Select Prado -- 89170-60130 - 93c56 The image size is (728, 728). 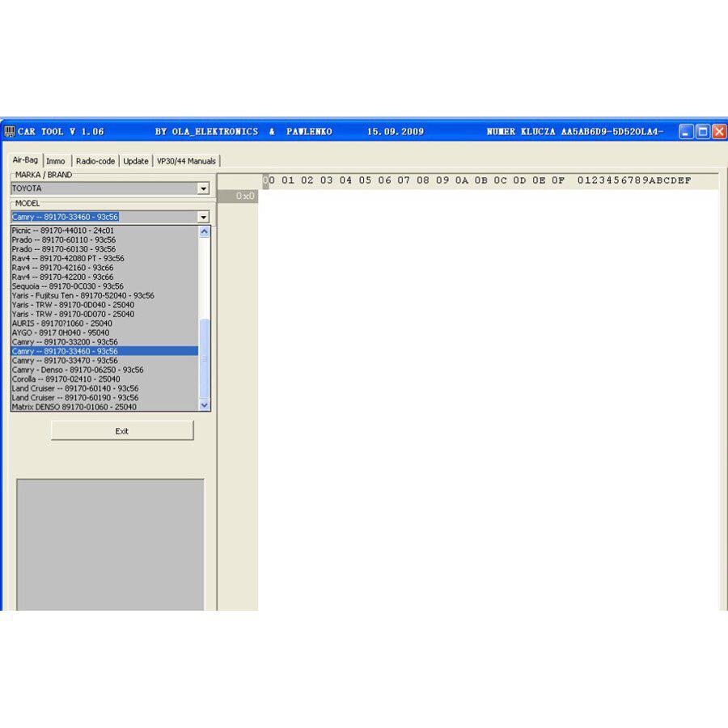click(104, 249)
